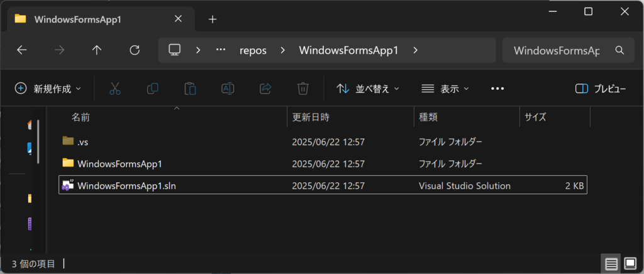644x274 pixels.
Task: Select the WindowsFormsApp1 breadcrumb segment
Action: (348, 50)
